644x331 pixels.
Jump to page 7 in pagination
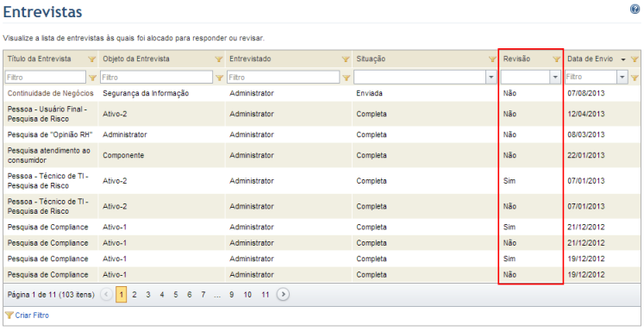click(x=203, y=295)
